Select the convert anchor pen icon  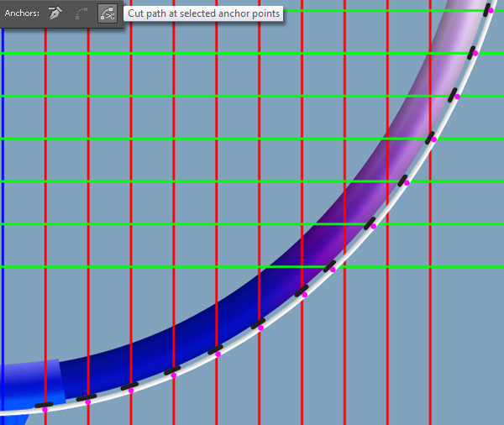[x=55, y=13]
